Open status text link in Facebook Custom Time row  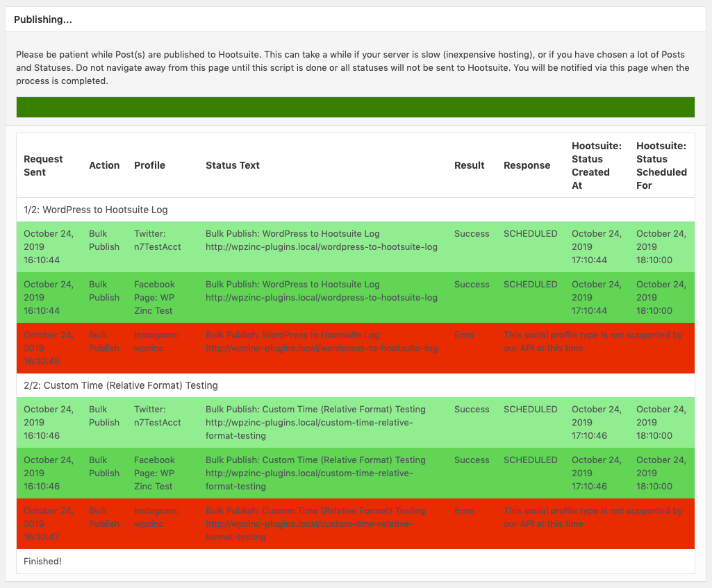[x=309, y=480]
